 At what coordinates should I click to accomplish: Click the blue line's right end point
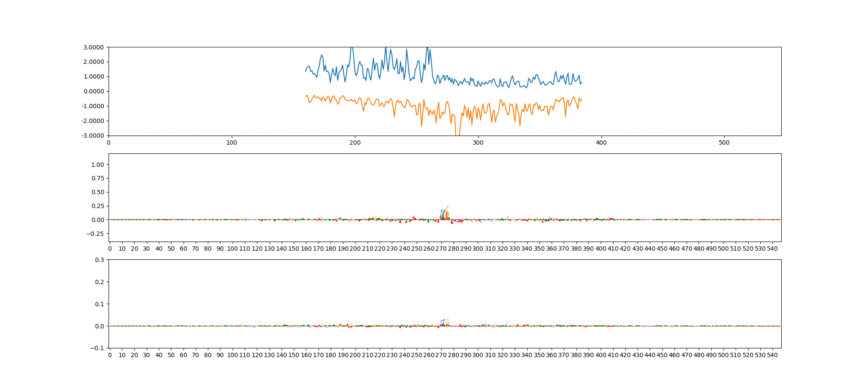point(582,82)
